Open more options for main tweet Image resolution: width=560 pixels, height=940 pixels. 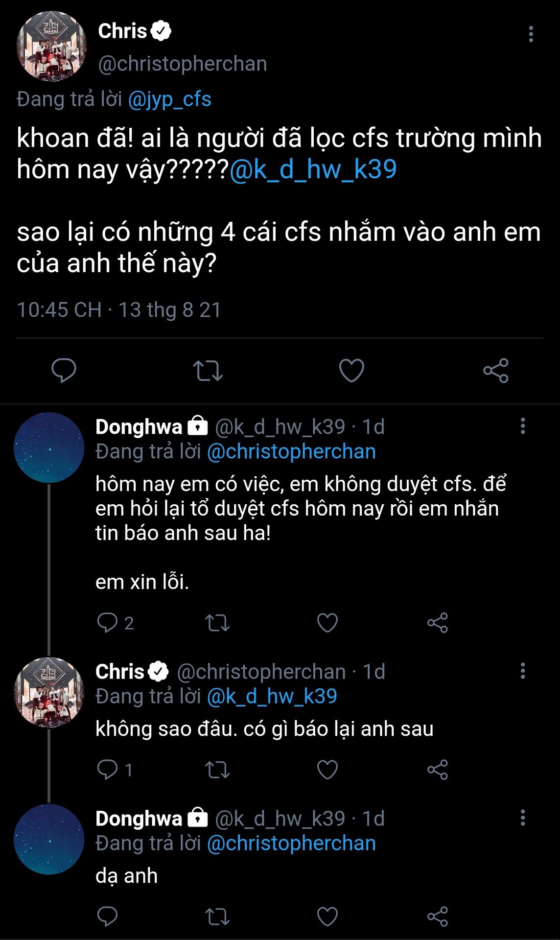531,34
